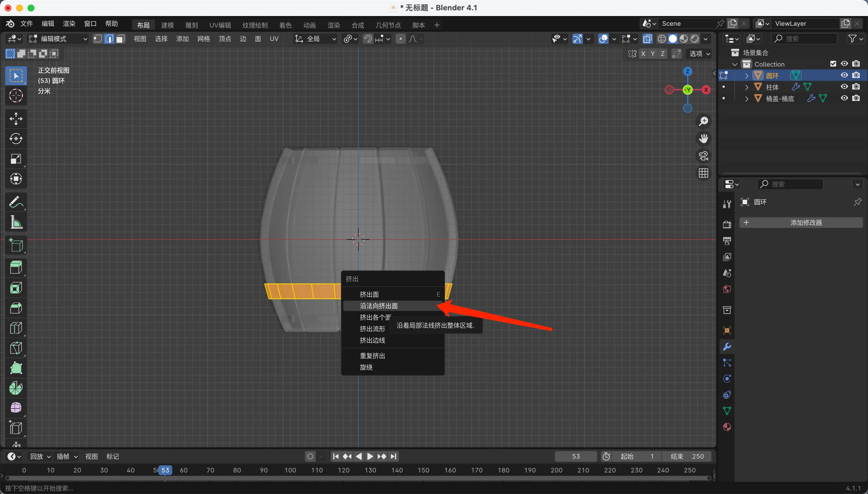Screen dimensions: 868x494
Task: Open the 编辑模式 mode dropdown
Action: click(x=58, y=39)
